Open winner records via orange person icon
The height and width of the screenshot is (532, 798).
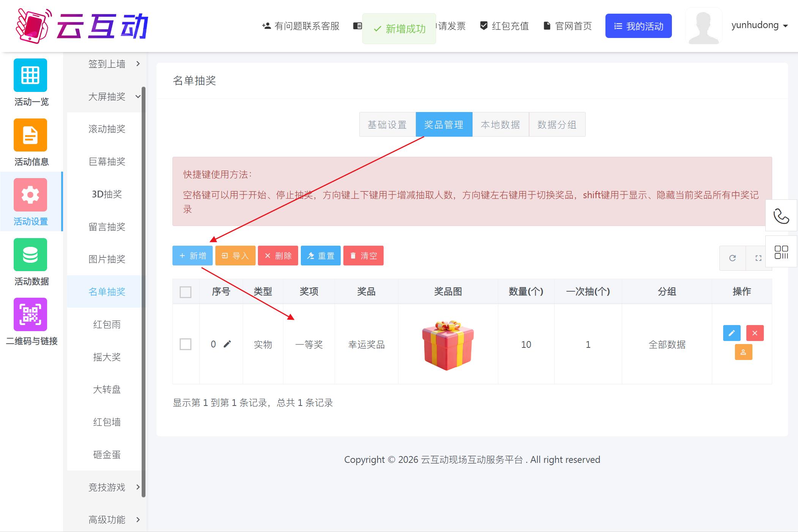pyautogui.click(x=743, y=352)
